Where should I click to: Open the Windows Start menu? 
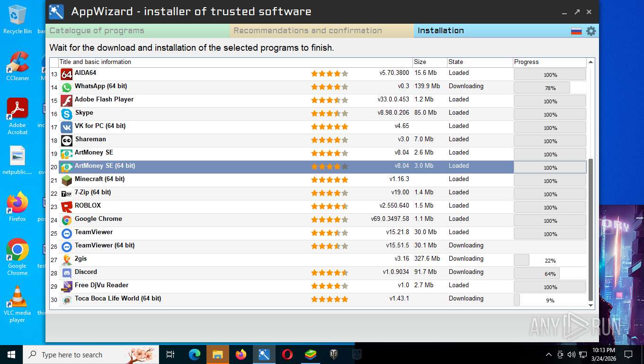tap(11, 354)
